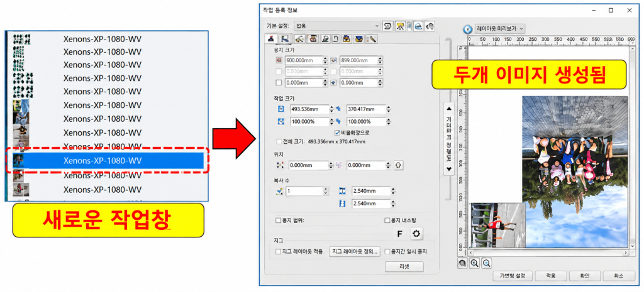Enable 지그 레이아웃 적용 checkbox
Image resolution: width=644 pixels, height=292 pixels.
pos(278,251)
